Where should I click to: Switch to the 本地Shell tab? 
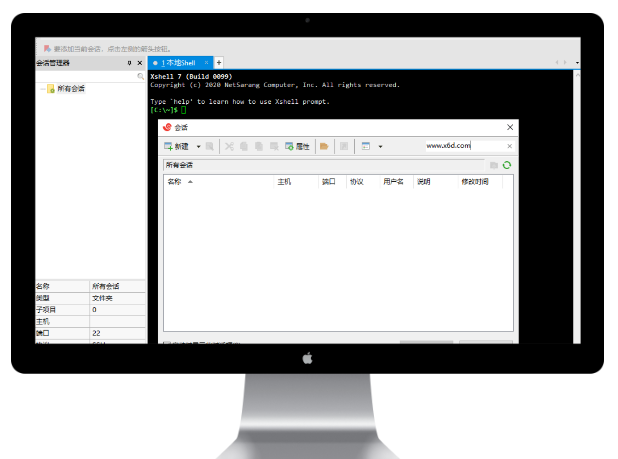[x=180, y=62]
